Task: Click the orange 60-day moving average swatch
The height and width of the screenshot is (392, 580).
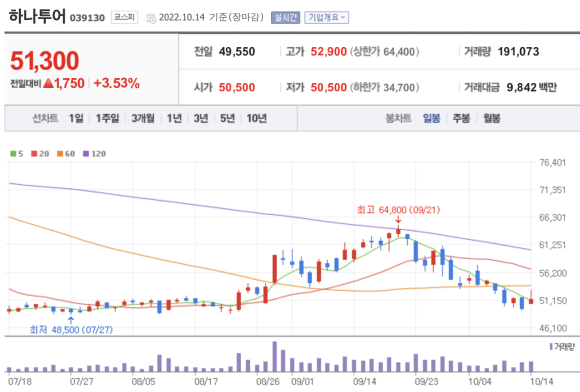Action: [60, 153]
